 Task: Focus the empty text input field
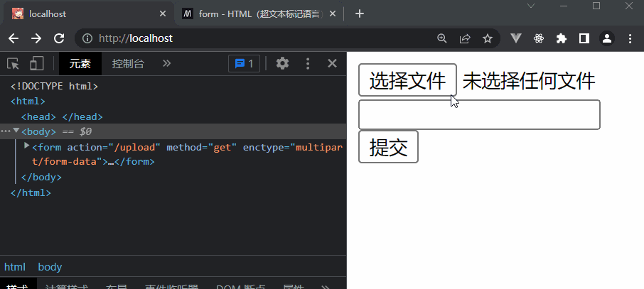coord(479,114)
